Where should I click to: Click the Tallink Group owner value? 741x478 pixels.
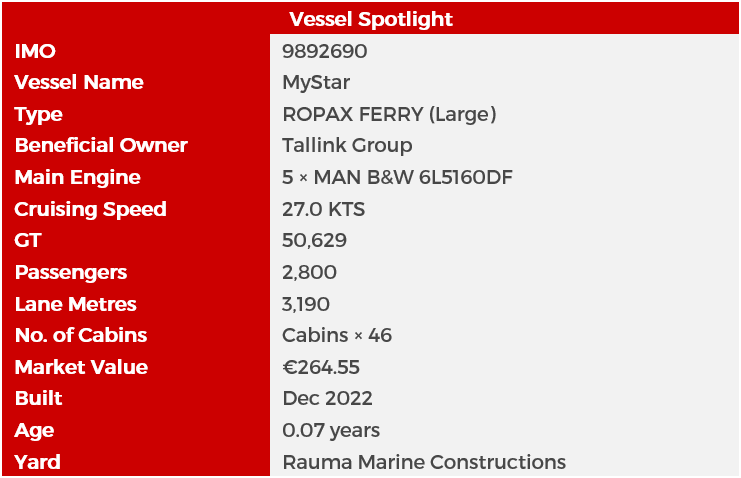click(x=347, y=145)
